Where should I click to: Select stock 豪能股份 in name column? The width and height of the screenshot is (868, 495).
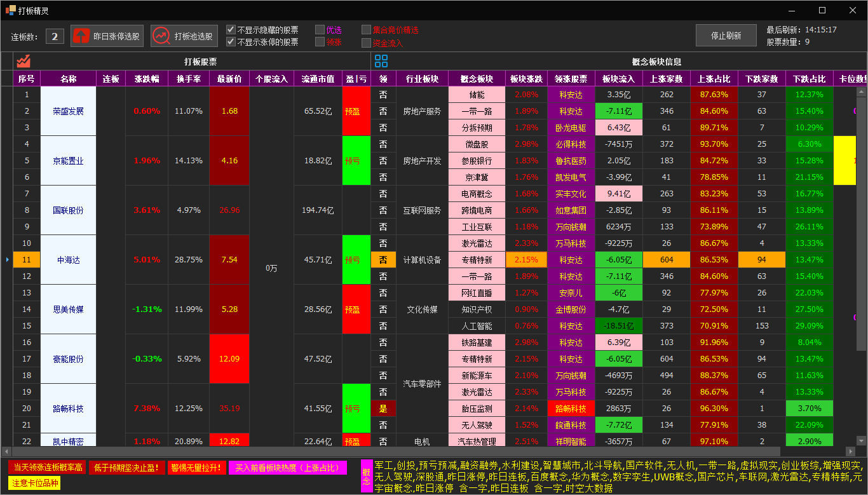coord(69,358)
